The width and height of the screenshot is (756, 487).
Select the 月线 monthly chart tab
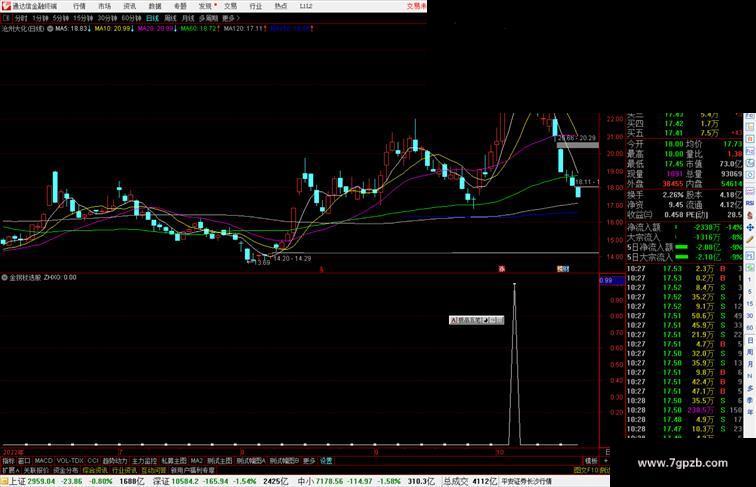(188, 18)
